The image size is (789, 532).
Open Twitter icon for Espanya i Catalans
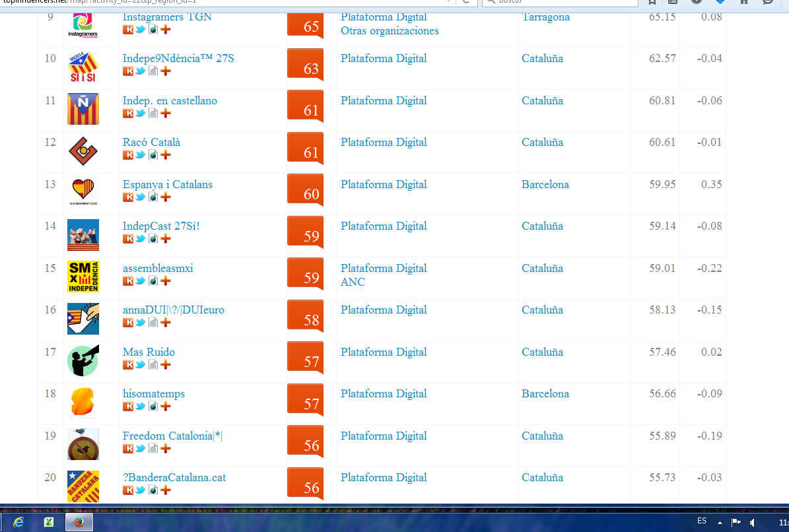point(141,197)
